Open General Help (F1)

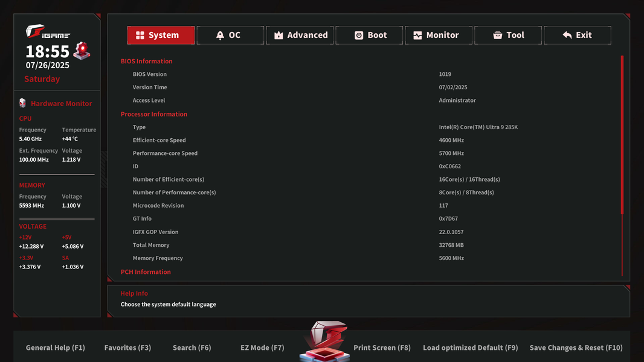pos(56,348)
